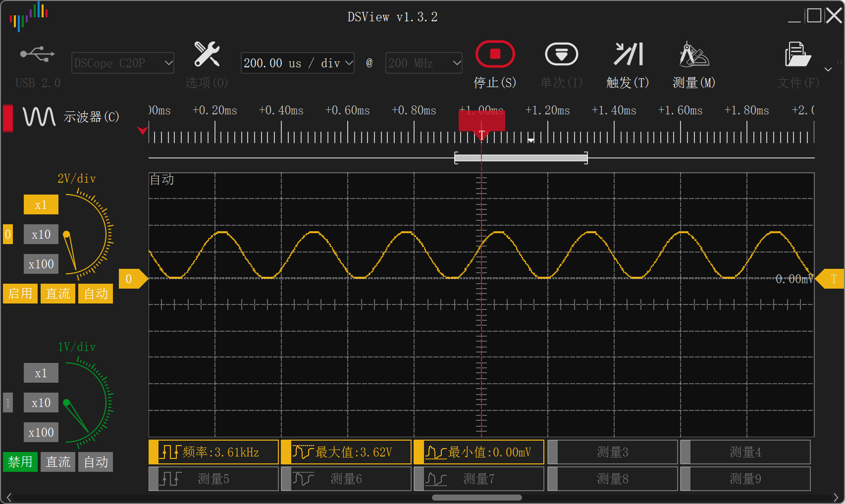The image size is (845, 504).
Task: Click the Stop (停止) acquisition icon
Action: [495, 54]
